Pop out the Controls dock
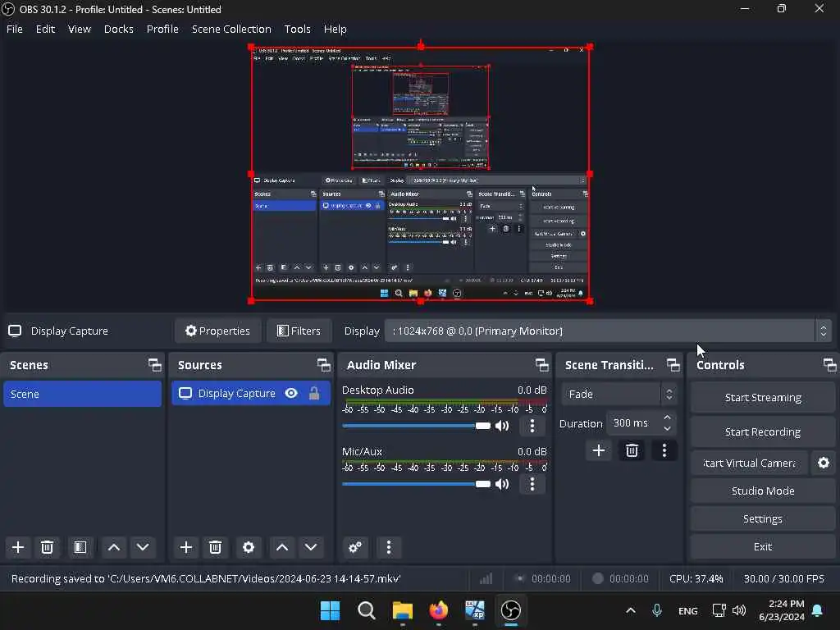840x630 pixels. [830, 365]
